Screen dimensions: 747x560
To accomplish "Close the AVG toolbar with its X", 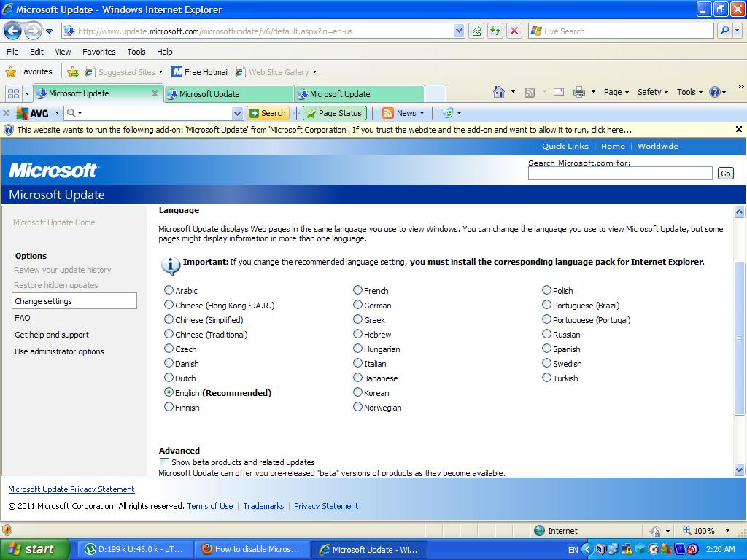I will point(6,113).
